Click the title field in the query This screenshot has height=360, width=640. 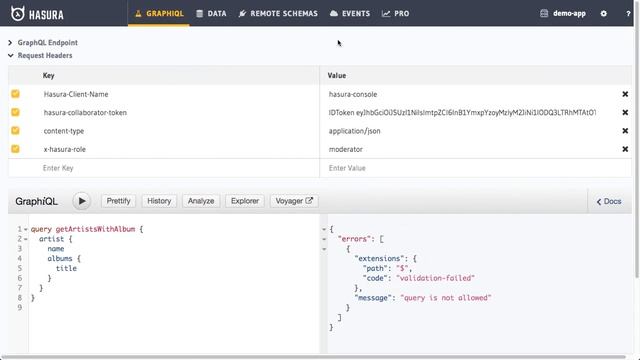[x=66, y=268]
